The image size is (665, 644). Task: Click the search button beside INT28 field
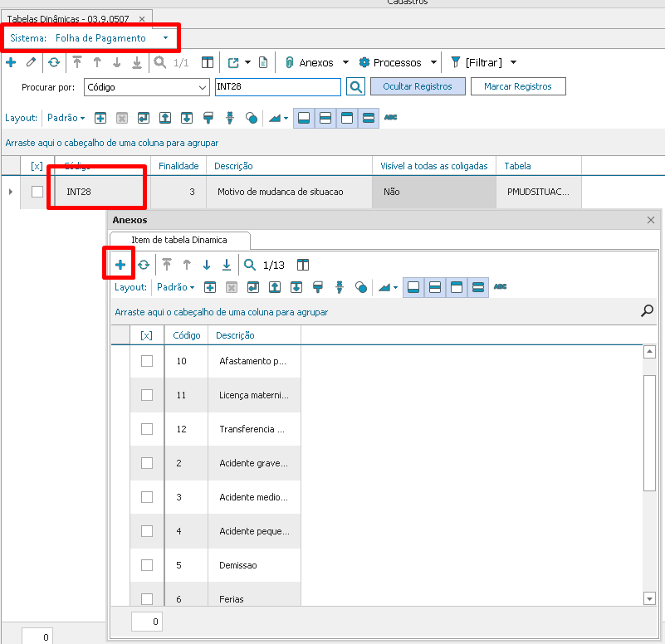pos(356,87)
